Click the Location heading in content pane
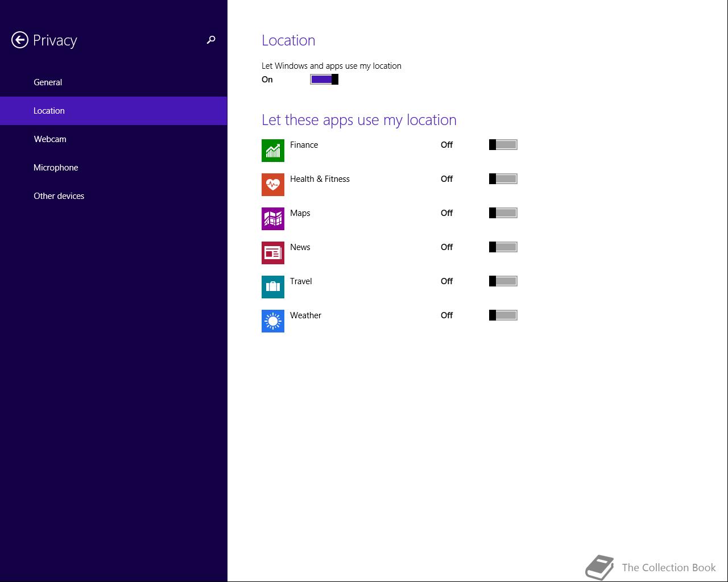This screenshot has width=728, height=582. click(x=288, y=40)
